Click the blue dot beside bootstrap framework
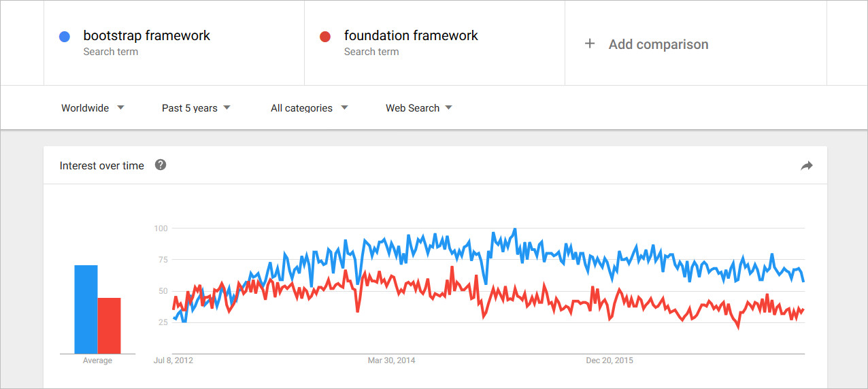This screenshot has height=389, width=868. (65, 37)
